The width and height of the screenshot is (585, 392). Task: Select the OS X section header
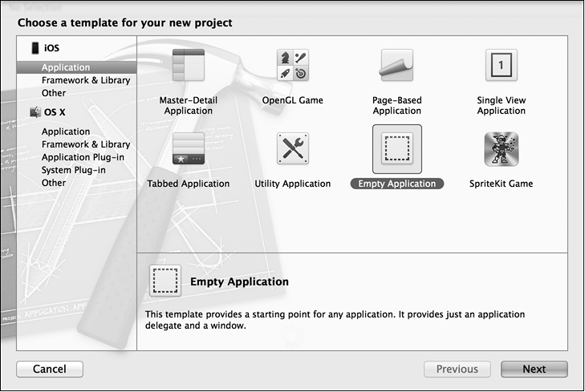point(55,112)
